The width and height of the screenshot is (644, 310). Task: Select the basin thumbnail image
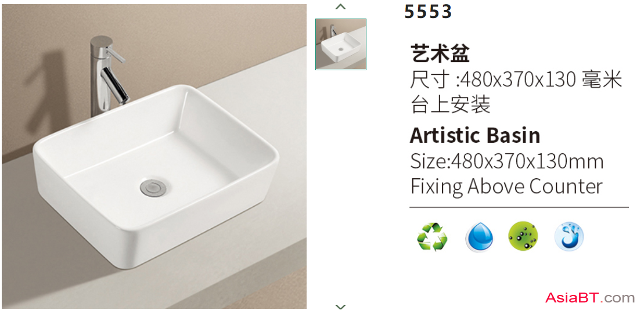[x=341, y=44]
